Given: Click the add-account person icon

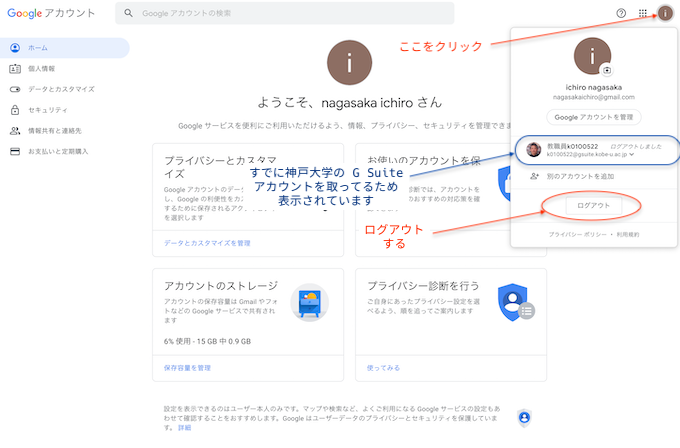Looking at the screenshot, I should (x=534, y=176).
